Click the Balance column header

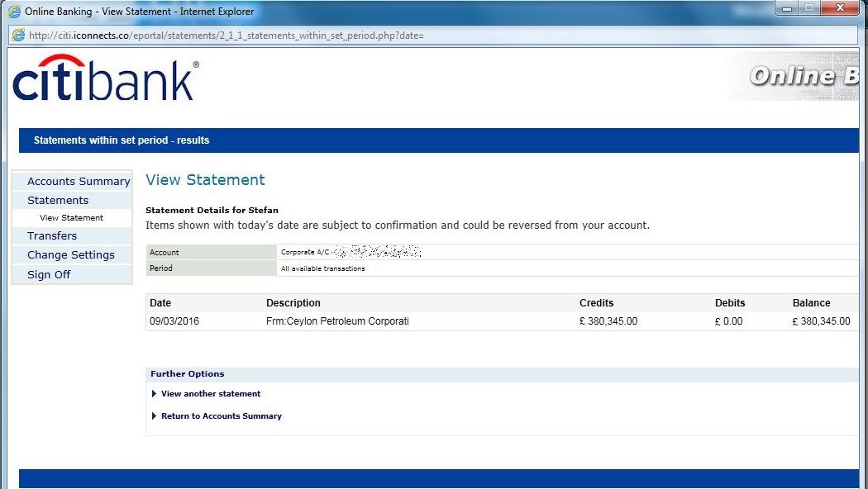pos(811,303)
